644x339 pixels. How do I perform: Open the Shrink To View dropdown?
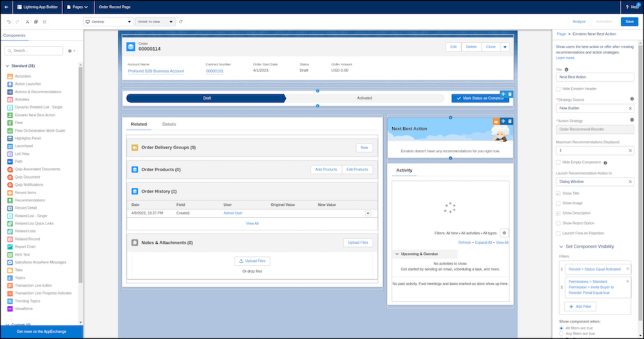coord(155,22)
